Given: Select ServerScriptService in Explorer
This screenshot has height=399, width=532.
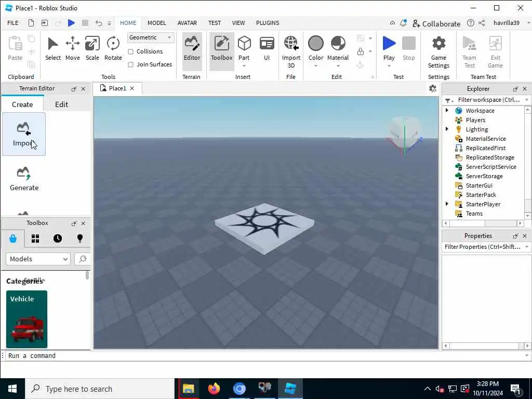Looking at the screenshot, I should tap(491, 167).
